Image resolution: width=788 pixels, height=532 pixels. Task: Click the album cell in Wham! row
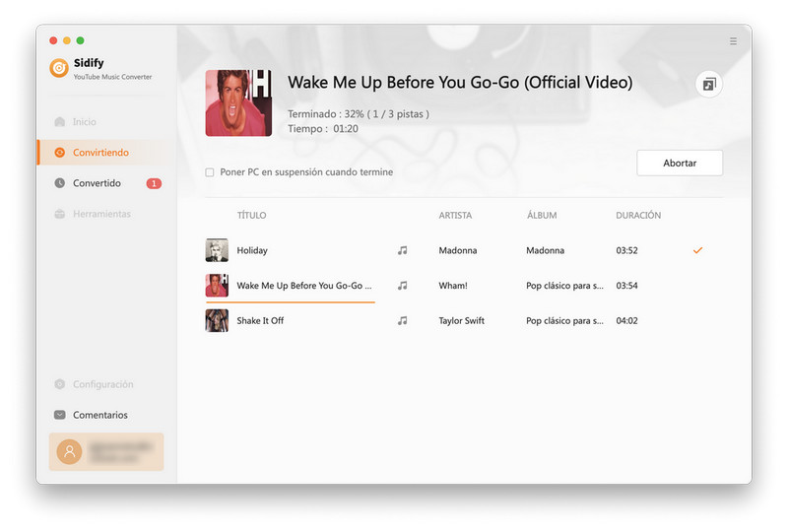click(x=564, y=286)
